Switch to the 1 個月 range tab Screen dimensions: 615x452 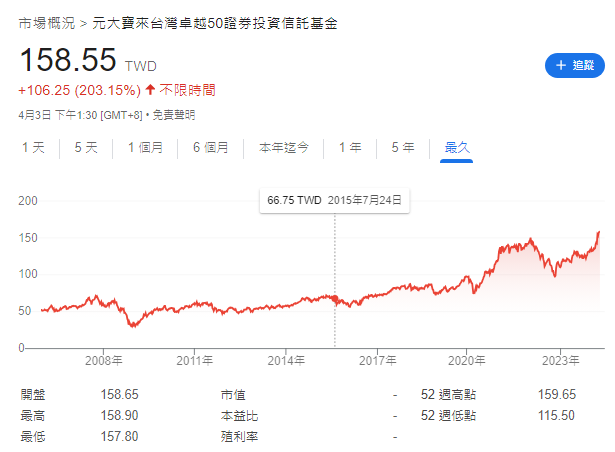point(145,148)
